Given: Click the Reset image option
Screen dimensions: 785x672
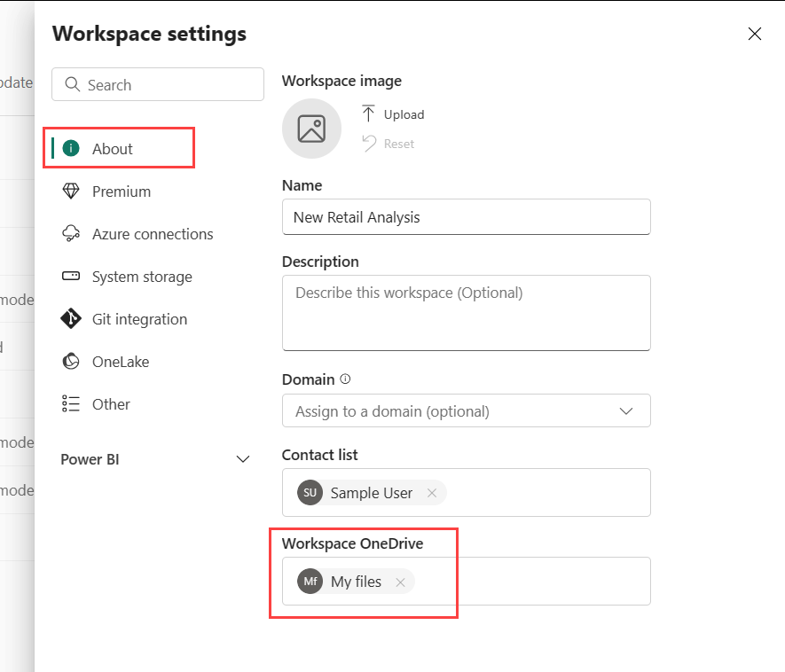Looking at the screenshot, I should click(389, 144).
